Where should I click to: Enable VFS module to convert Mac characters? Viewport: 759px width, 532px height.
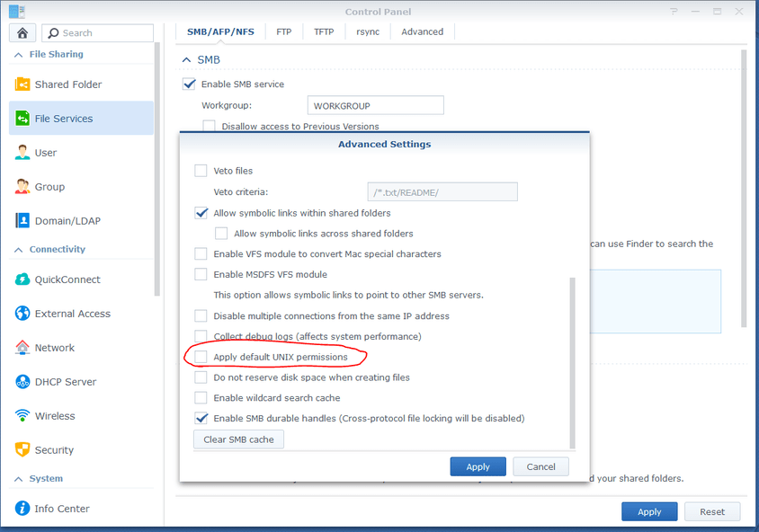coord(201,254)
